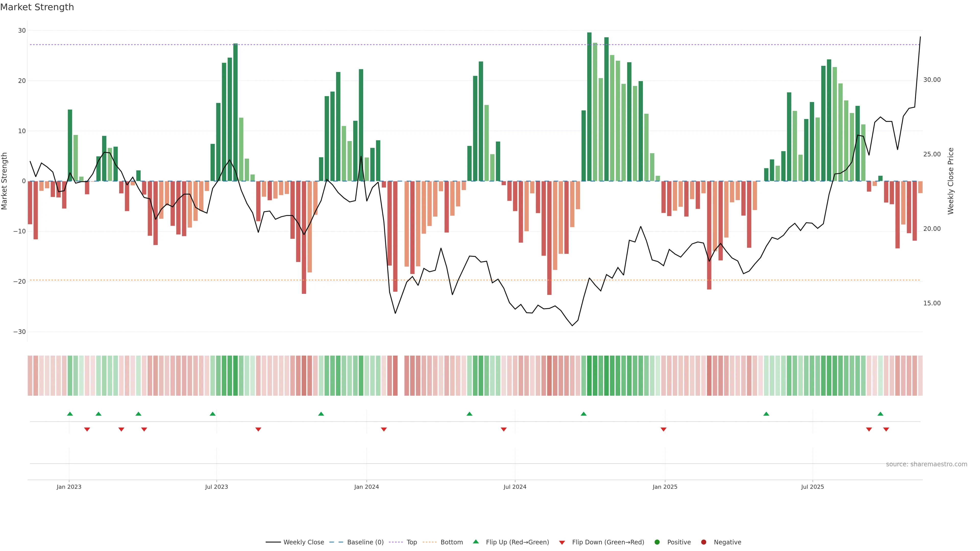The image size is (980, 551).
Task: Click the flip-down marker just before Jan 2025
Action: pos(664,429)
